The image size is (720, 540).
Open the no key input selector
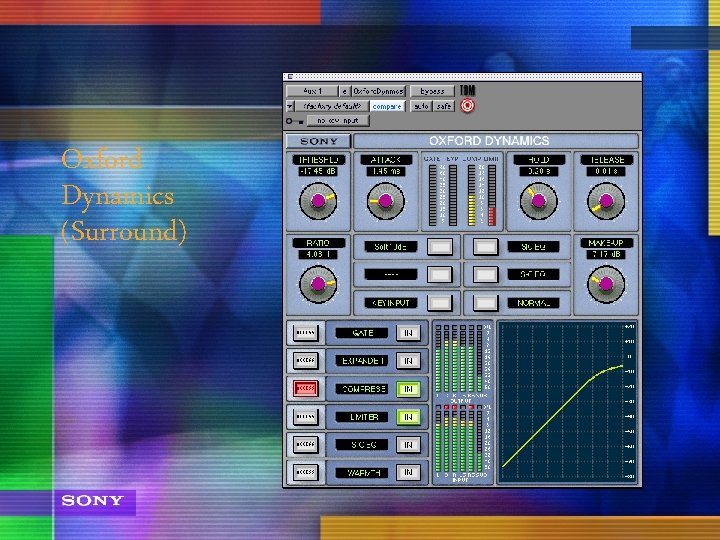point(338,121)
